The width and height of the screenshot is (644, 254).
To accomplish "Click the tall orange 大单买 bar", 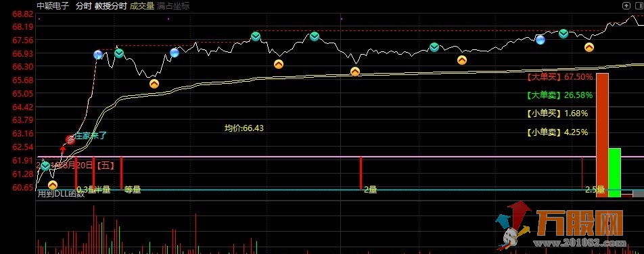I will [x=602, y=135].
